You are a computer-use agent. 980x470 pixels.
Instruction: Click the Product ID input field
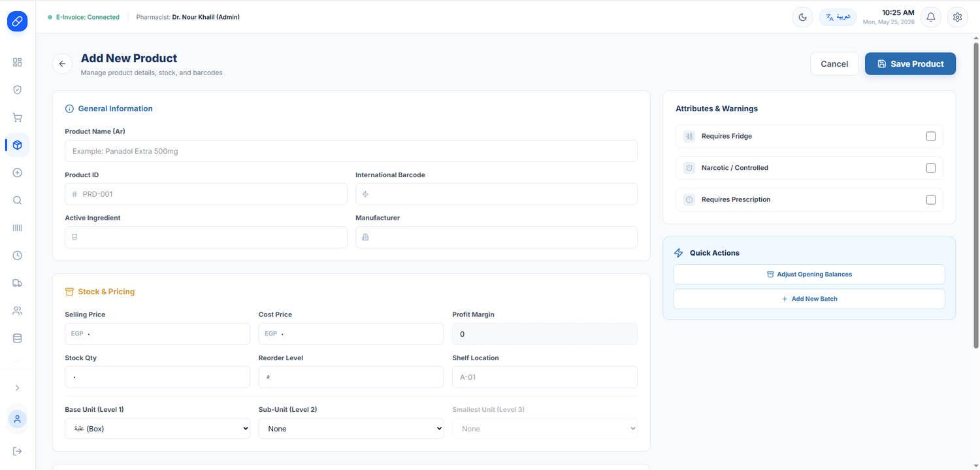click(x=206, y=194)
